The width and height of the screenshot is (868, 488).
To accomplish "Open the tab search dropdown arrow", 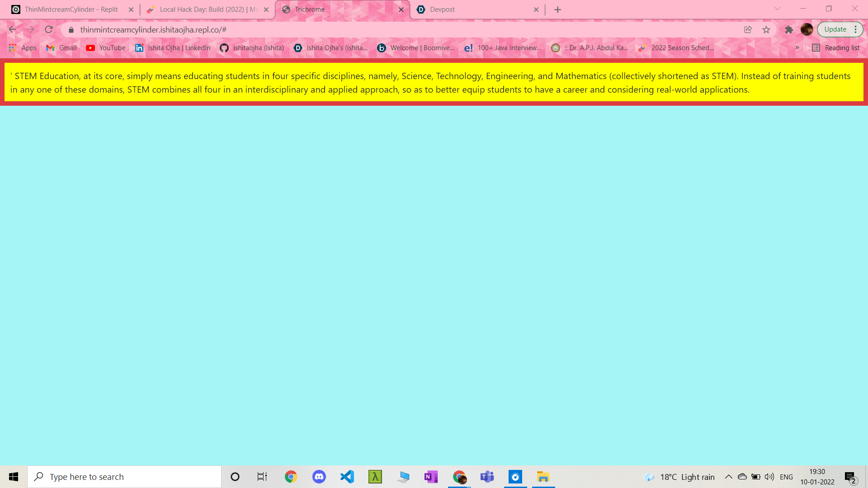I will pos(777,9).
